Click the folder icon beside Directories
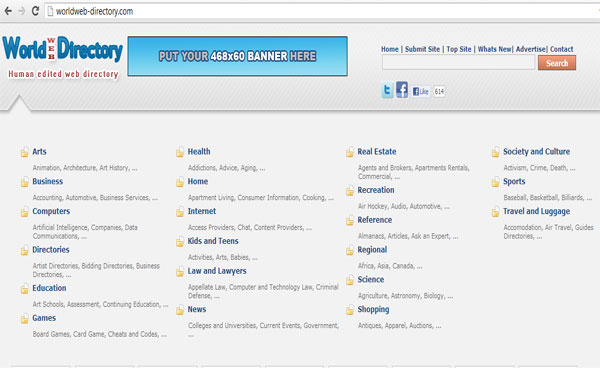600x370 pixels. tap(24, 251)
